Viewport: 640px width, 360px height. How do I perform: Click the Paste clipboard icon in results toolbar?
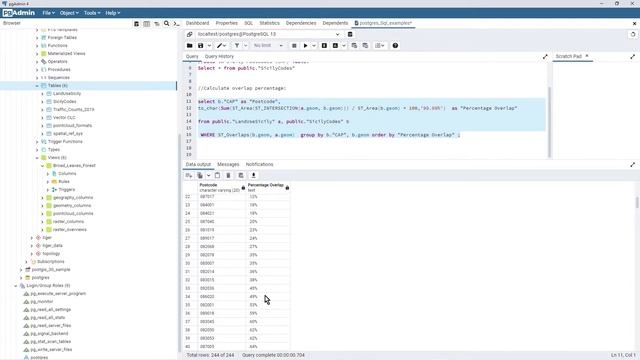tap(217, 176)
